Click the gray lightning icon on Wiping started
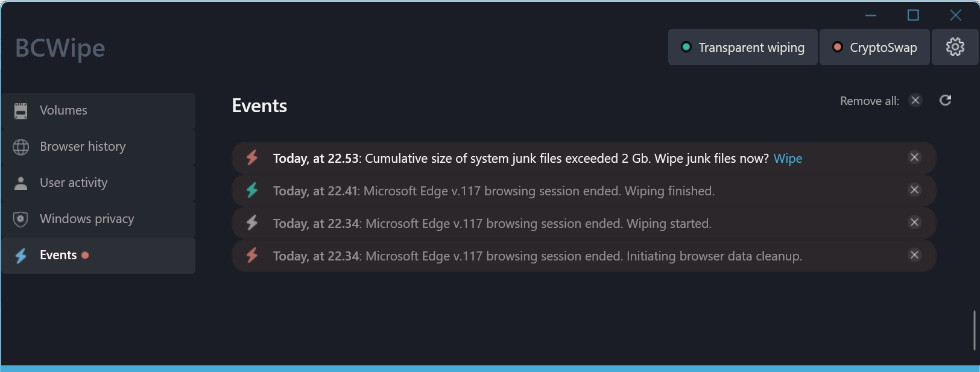This screenshot has width=980, height=372. pyautogui.click(x=252, y=222)
